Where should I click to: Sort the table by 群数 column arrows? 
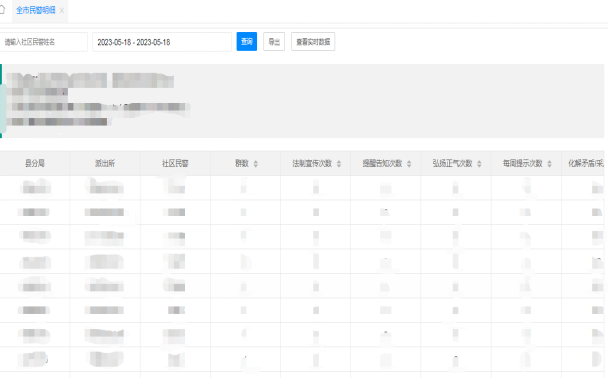point(256,164)
